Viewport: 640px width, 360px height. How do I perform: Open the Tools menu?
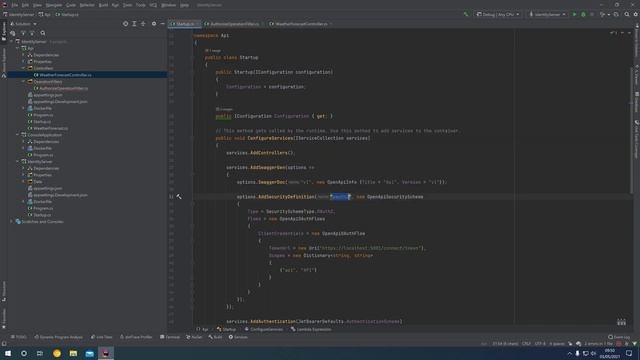pos(140,5)
